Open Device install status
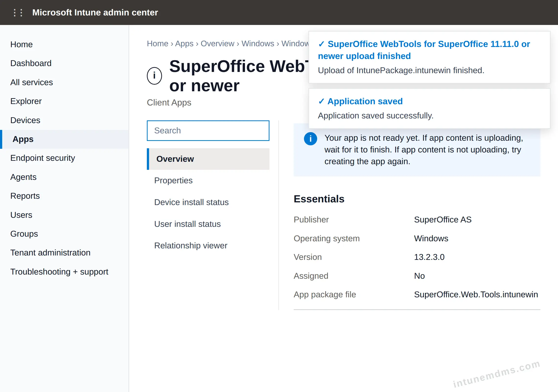The height and width of the screenshot is (392, 558). coord(208,202)
